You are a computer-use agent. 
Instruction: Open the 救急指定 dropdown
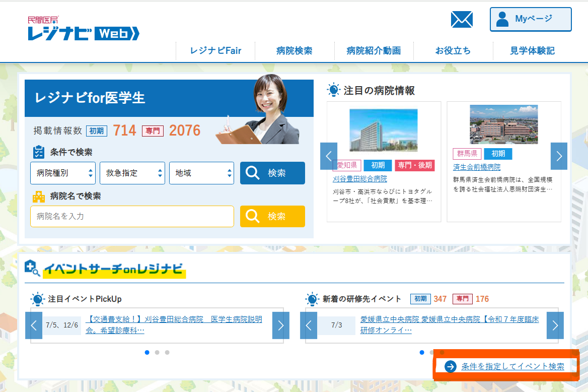[132, 173]
